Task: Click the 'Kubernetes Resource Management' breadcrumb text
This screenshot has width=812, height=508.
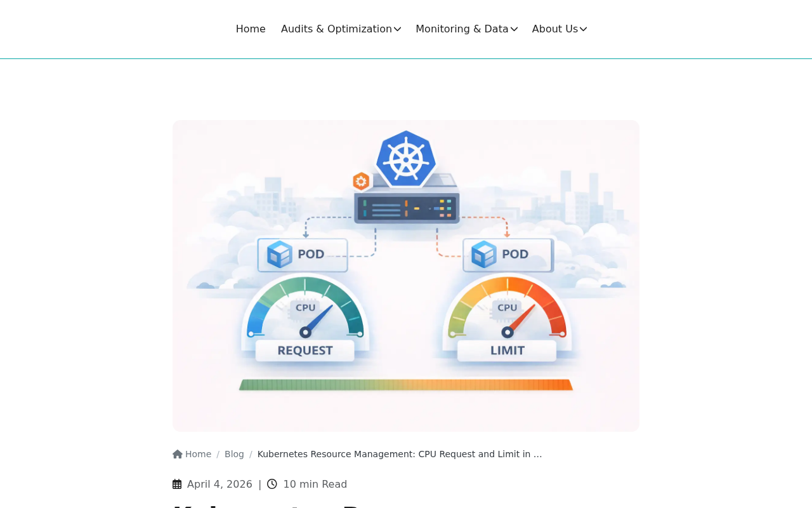Action: (x=400, y=454)
